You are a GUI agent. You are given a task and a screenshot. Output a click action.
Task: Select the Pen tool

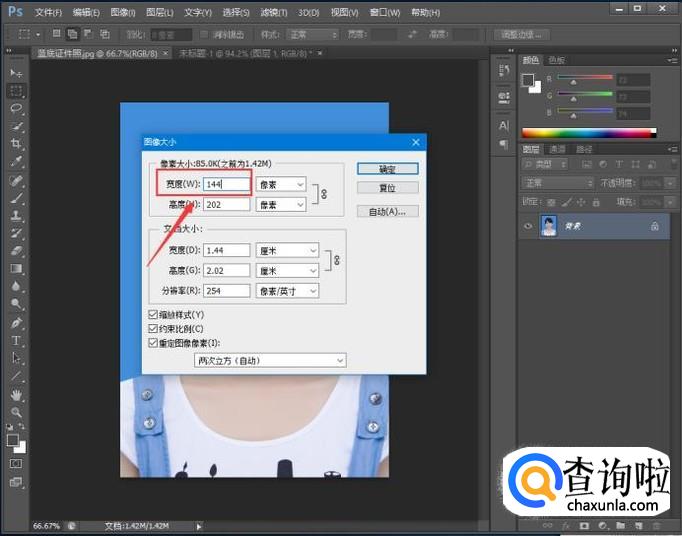point(16,323)
